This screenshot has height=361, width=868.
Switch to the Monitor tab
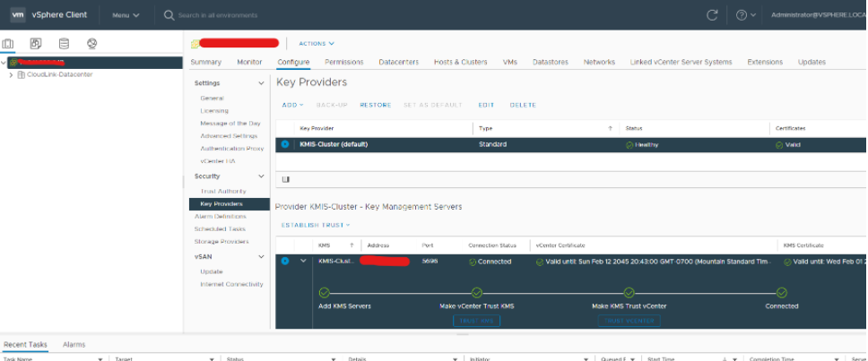(249, 62)
